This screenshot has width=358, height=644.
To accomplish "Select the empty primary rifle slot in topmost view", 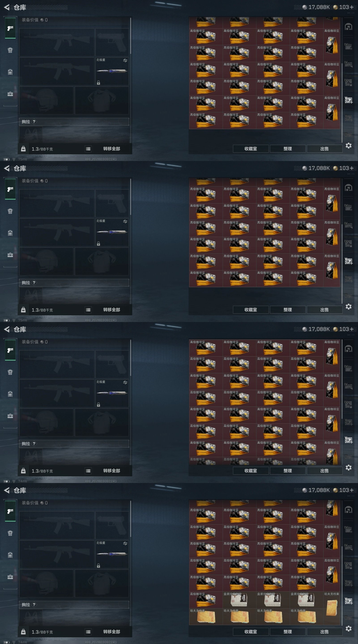I will 57,42.
